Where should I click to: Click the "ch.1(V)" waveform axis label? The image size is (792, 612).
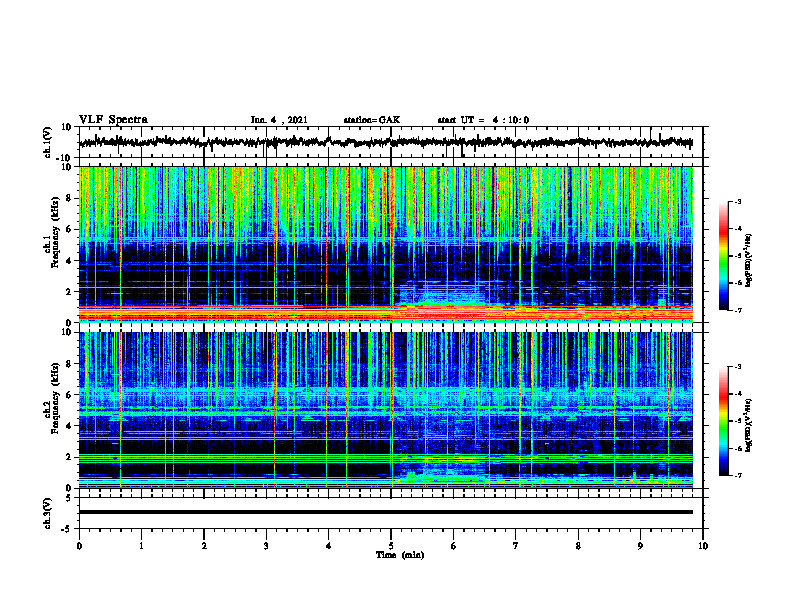[48, 142]
